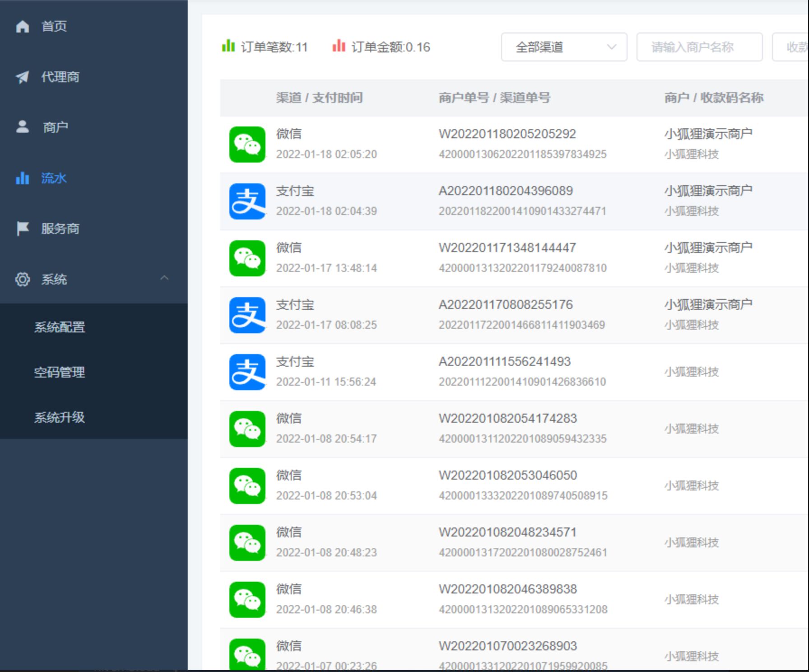809x672 pixels.
Task: Click the WeChat icon of order W202201082048234571
Action: click(x=247, y=542)
